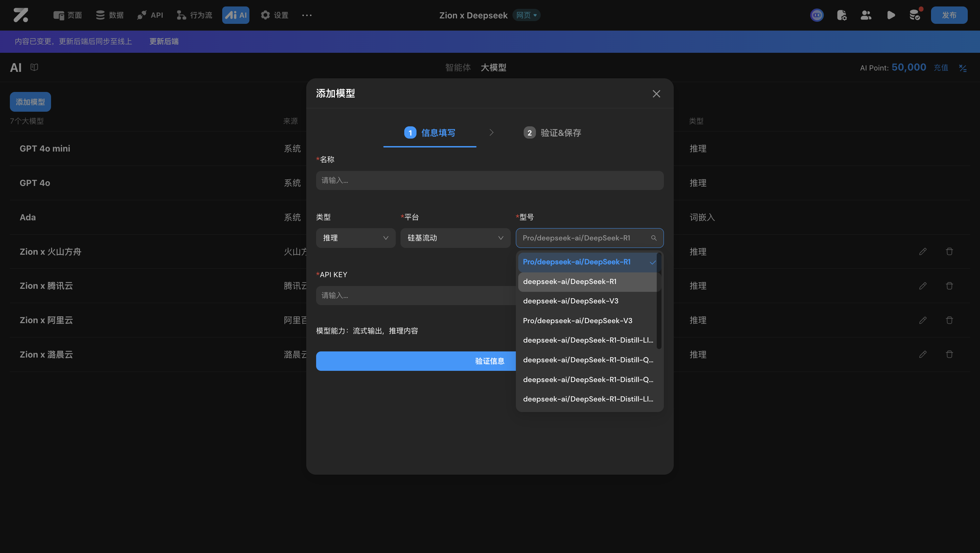Click the 名称 name input field
The height and width of the screenshot is (553, 980).
pos(490,180)
